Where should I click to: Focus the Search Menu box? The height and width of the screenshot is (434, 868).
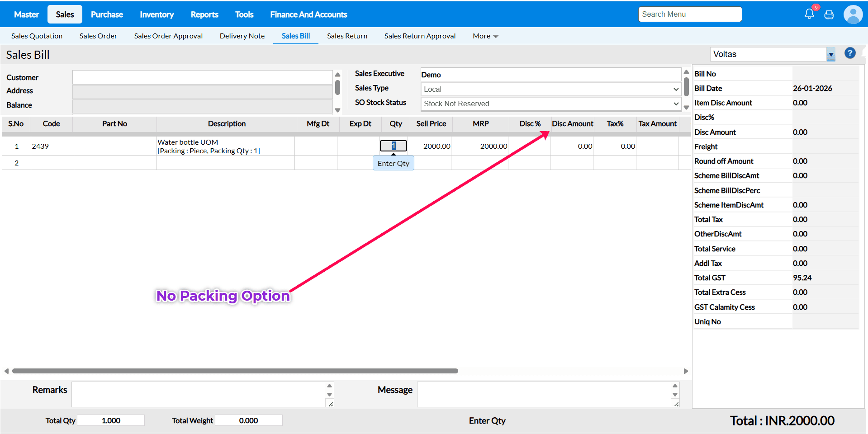pos(689,14)
